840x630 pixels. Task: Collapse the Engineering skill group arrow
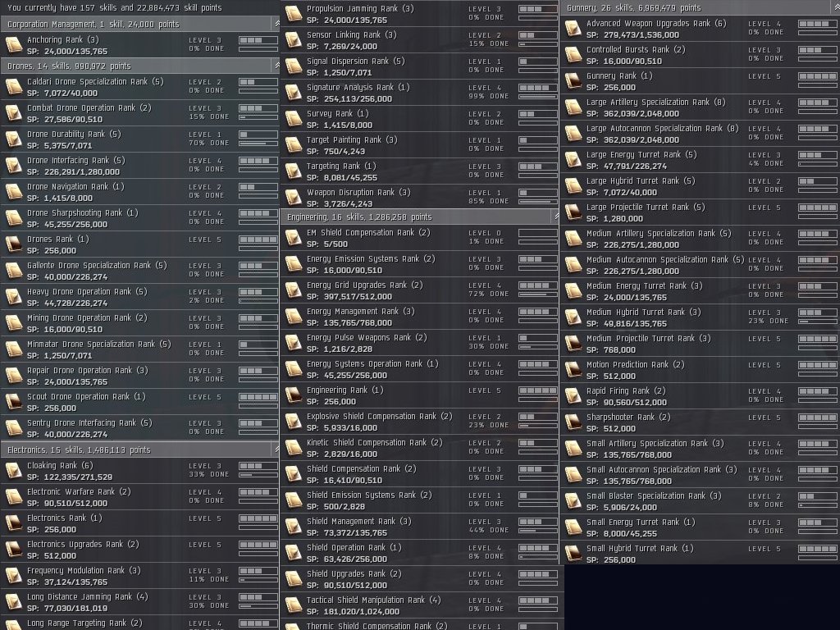tap(557, 217)
